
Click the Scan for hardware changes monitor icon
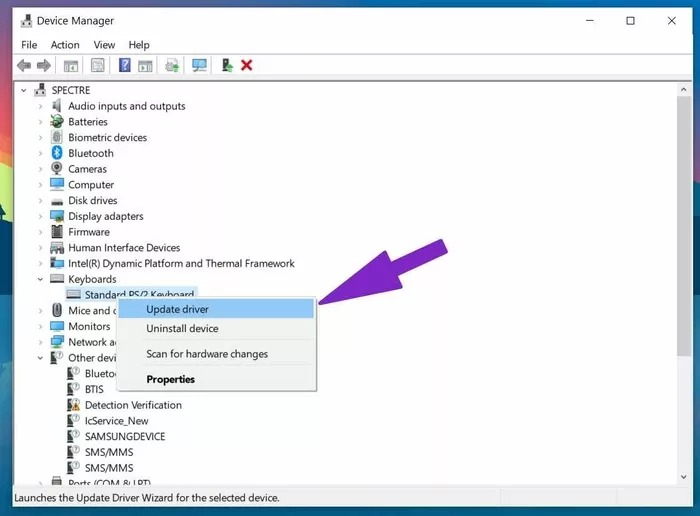pos(199,66)
